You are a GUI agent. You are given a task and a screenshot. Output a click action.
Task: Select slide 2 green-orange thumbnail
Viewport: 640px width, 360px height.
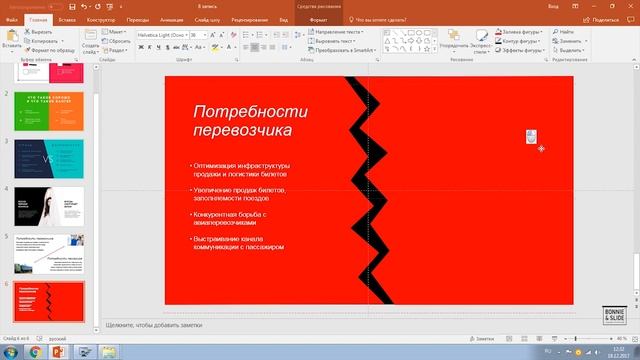(x=49, y=111)
